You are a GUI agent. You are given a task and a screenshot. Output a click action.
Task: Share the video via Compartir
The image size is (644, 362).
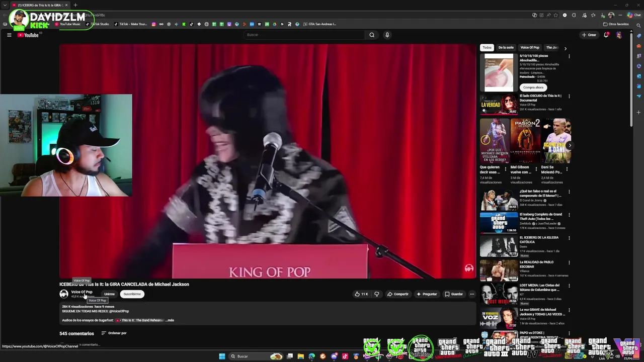(x=398, y=294)
